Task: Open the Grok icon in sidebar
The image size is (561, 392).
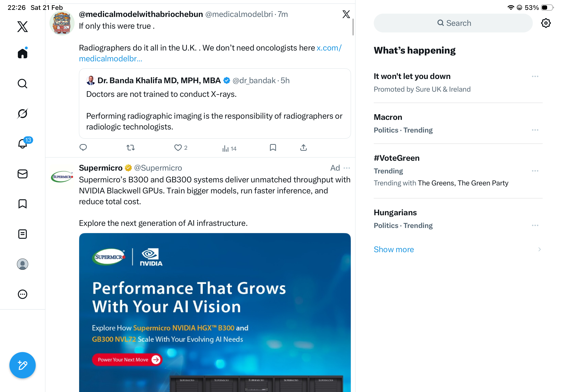Action: (23, 114)
